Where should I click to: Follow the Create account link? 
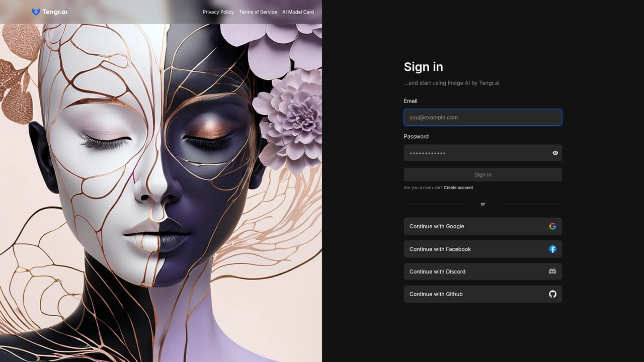[458, 188]
